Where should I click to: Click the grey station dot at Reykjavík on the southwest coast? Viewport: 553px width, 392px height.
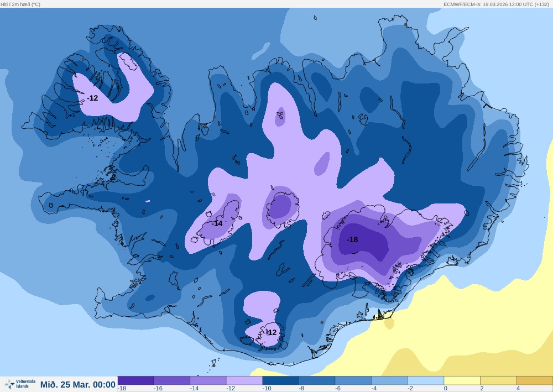pos(136,284)
